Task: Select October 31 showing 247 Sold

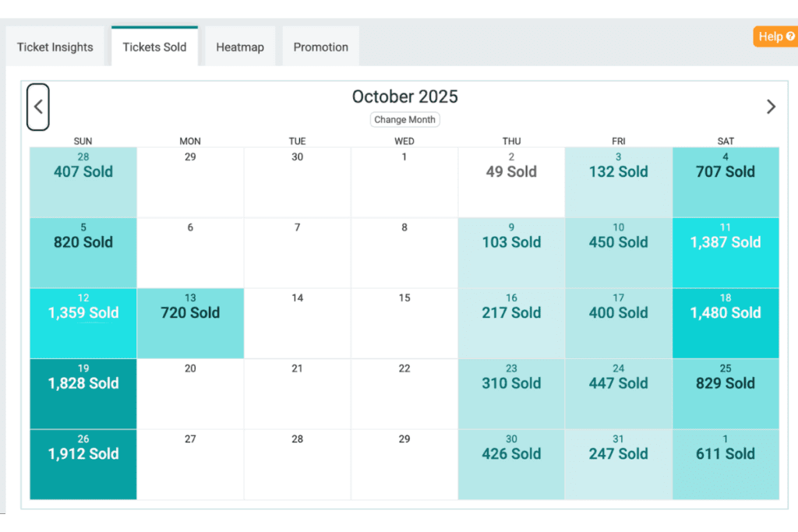Action: point(619,463)
